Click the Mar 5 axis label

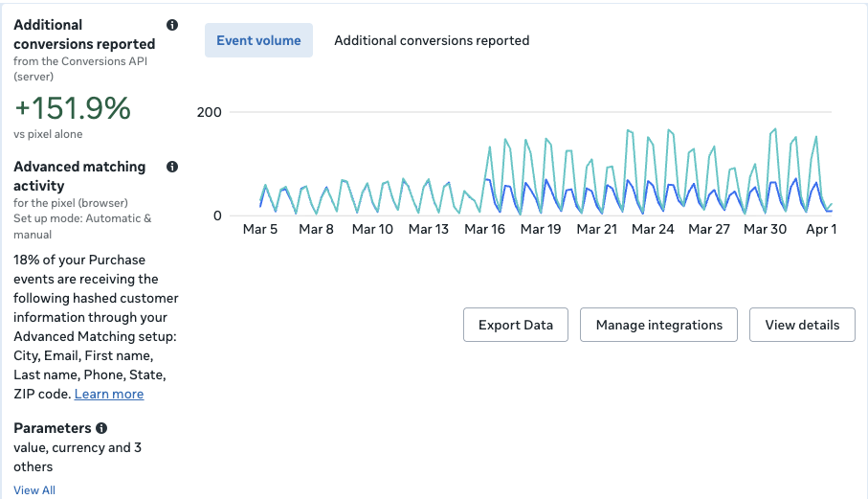click(260, 229)
